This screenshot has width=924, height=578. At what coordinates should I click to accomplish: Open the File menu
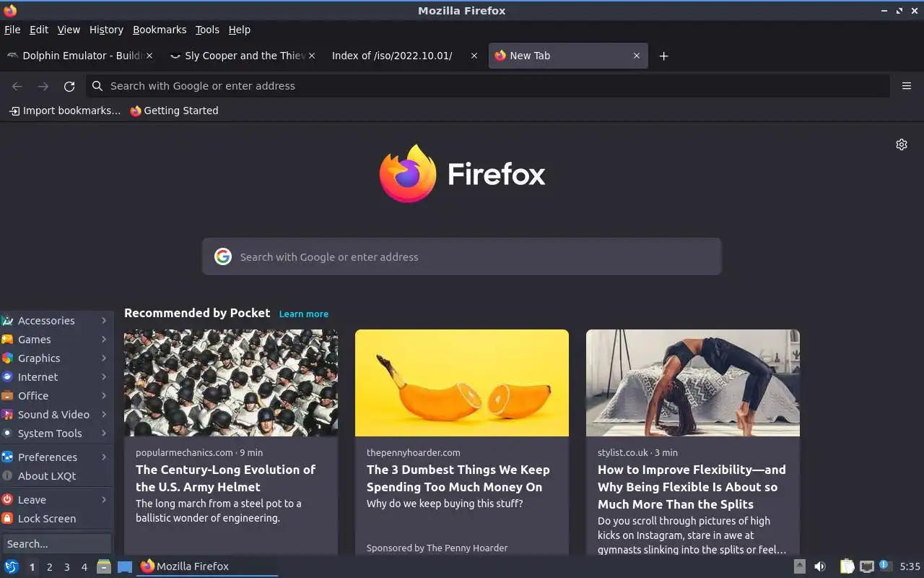pyautogui.click(x=12, y=30)
